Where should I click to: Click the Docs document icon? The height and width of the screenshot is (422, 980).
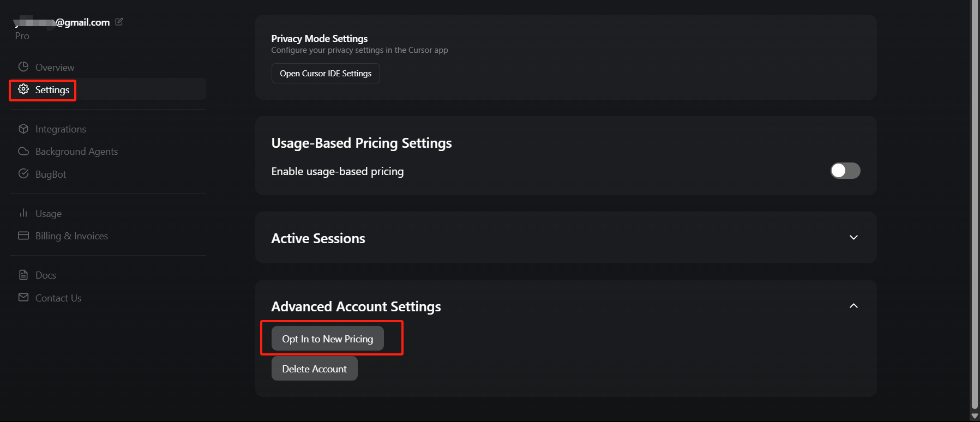pos(23,275)
